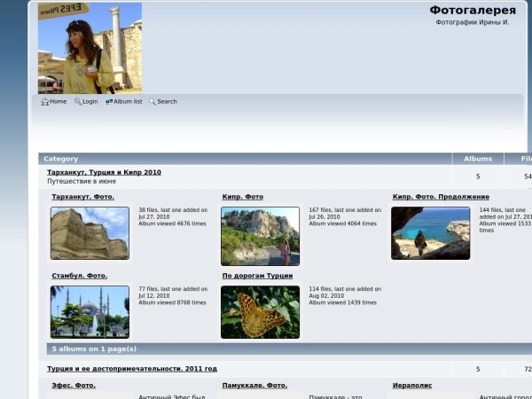The width and height of the screenshot is (532, 399).
Task: Open the Стамбул. Фото. album link
Action: [79, 276]
